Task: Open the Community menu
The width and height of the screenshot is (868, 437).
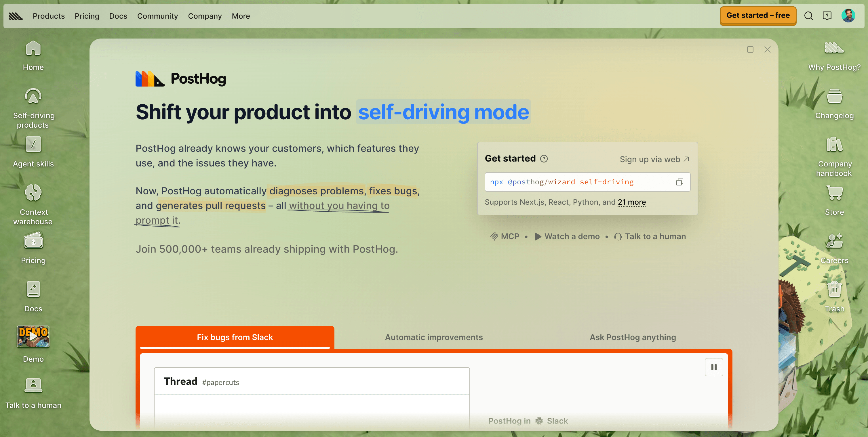Action: (157, 16)
